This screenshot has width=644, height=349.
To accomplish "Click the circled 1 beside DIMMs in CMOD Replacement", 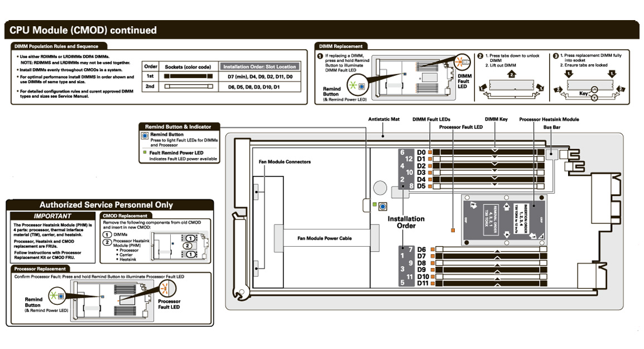I will [107, 235].
